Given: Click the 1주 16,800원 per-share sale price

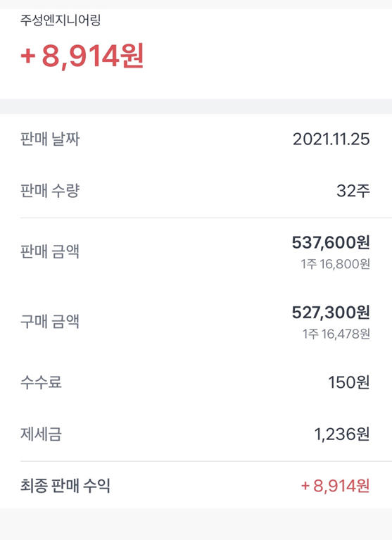Looking at the screenshot, I should (336, 264).
